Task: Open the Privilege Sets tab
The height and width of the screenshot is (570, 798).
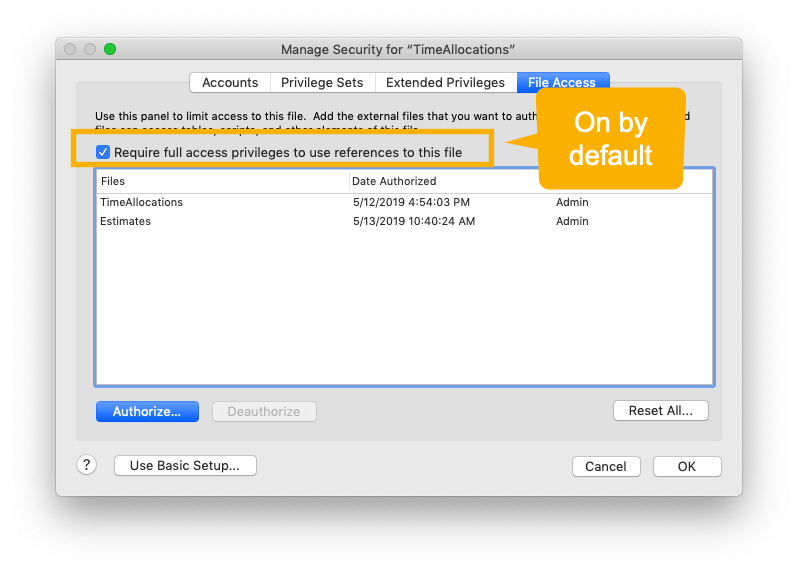Action: 322,82
